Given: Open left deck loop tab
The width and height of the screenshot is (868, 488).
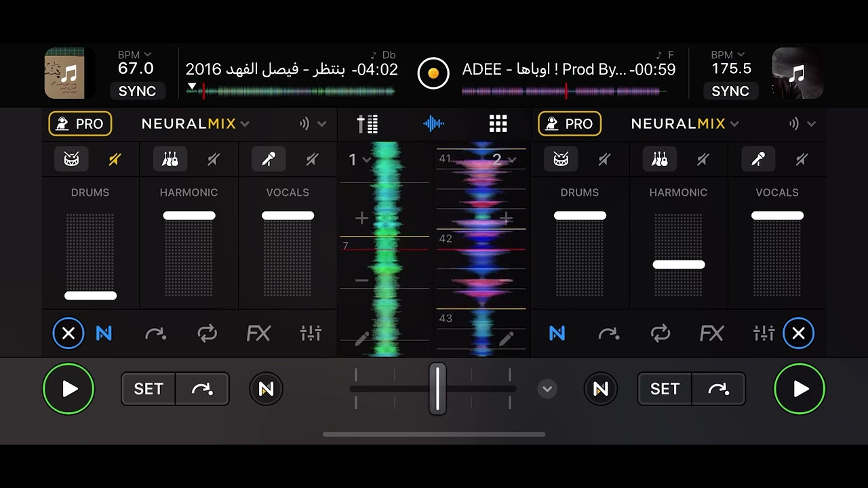Looking at the screenshot, I should (x=207, y=333).
